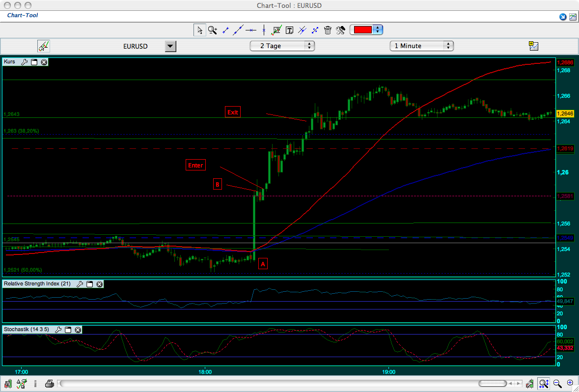Screen dimensions: 579x392
Task: Click the blue arrow icon in header
Action: pyautogui.click(x=563, y=17)
